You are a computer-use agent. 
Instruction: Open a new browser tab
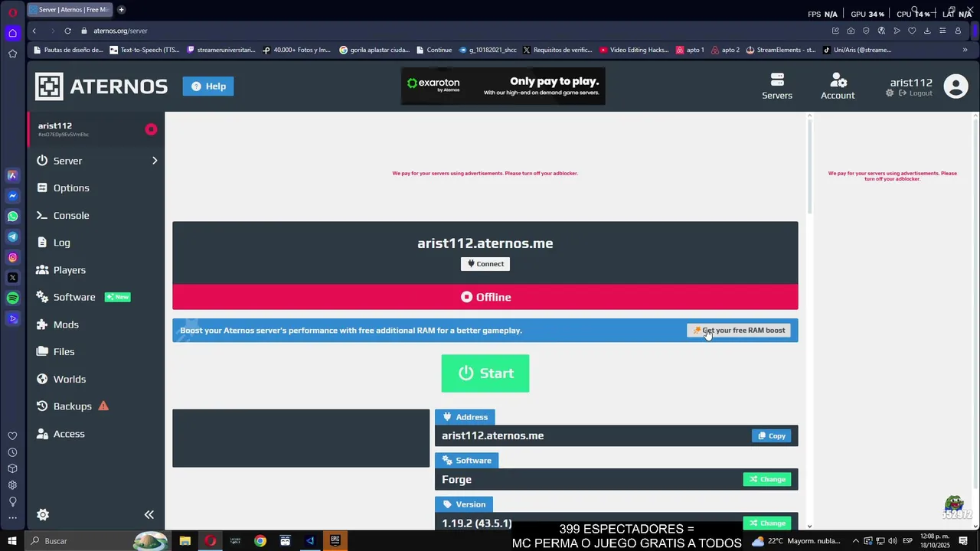(x=121, y=10)
